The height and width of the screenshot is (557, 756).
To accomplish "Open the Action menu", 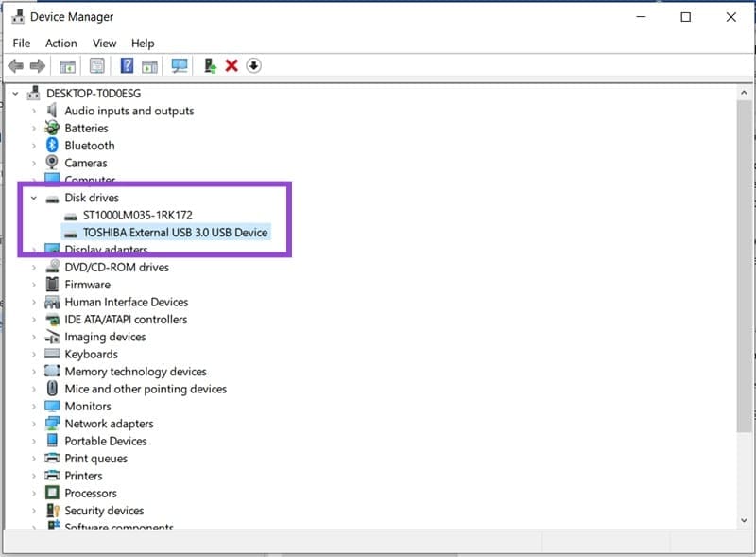I will click(x=60, y=43).
